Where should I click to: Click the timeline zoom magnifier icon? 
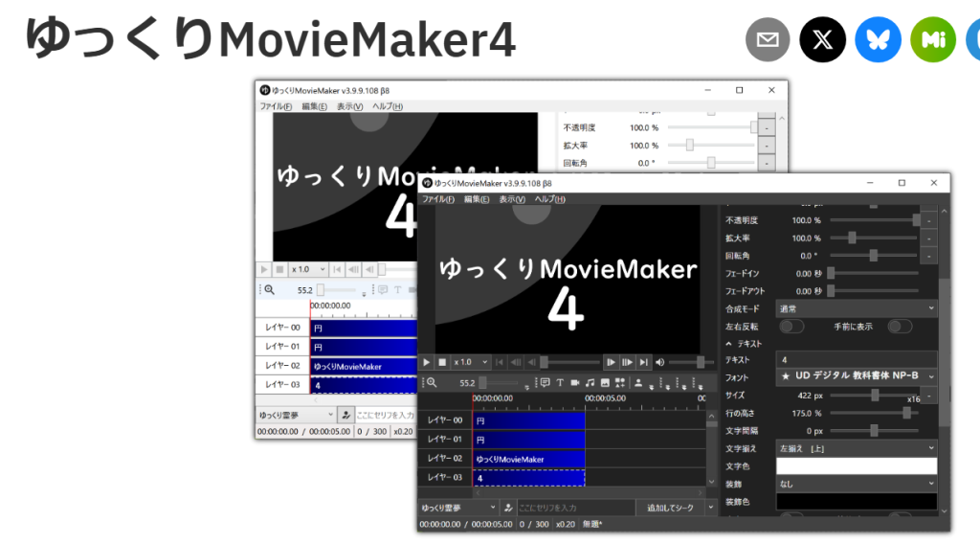432,382
